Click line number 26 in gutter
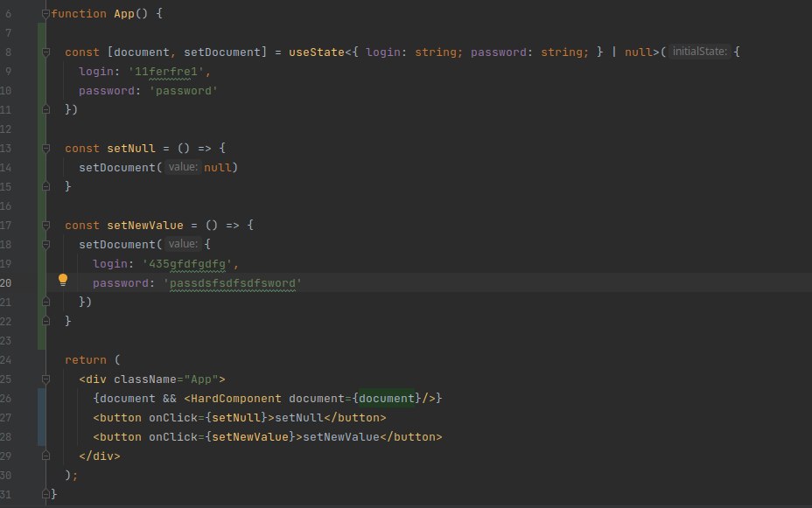Viewport: 812px width, 508px height. pos(6,399)
